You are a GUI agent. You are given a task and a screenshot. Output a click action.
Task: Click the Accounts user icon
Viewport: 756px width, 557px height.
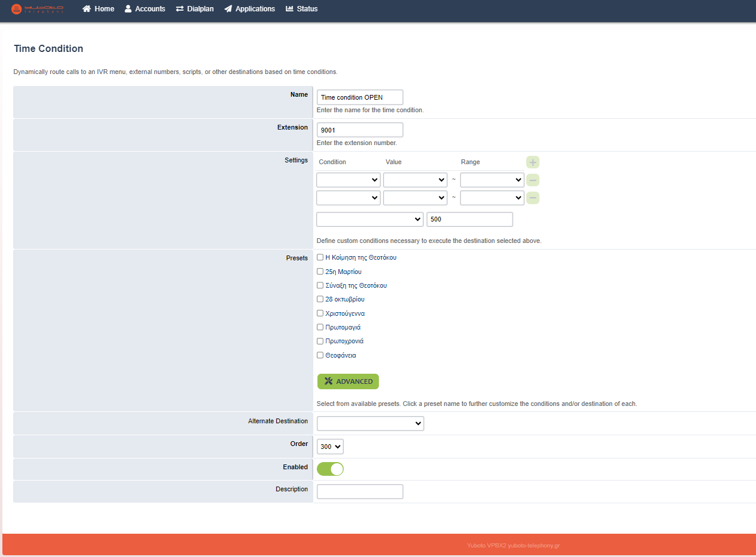(x=128, y=9)
